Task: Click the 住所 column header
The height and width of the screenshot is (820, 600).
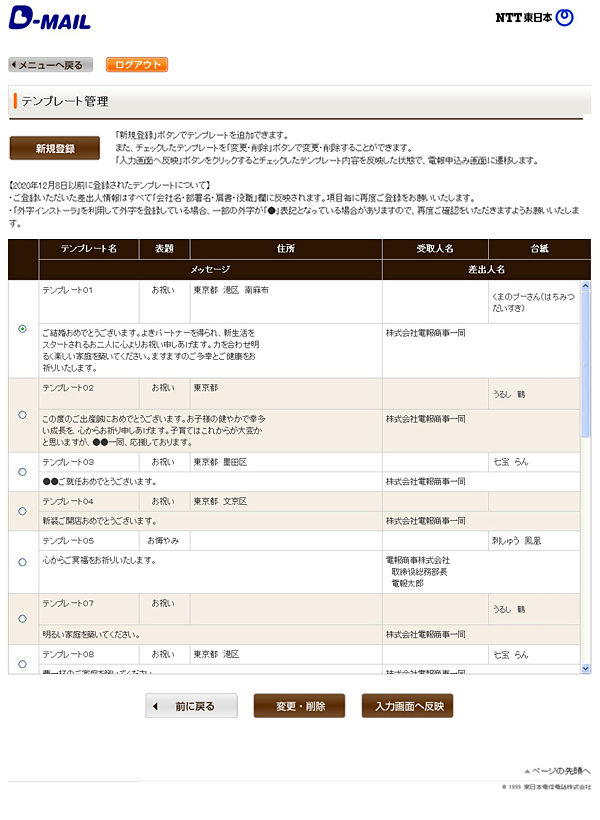Action: pos(286,249)
